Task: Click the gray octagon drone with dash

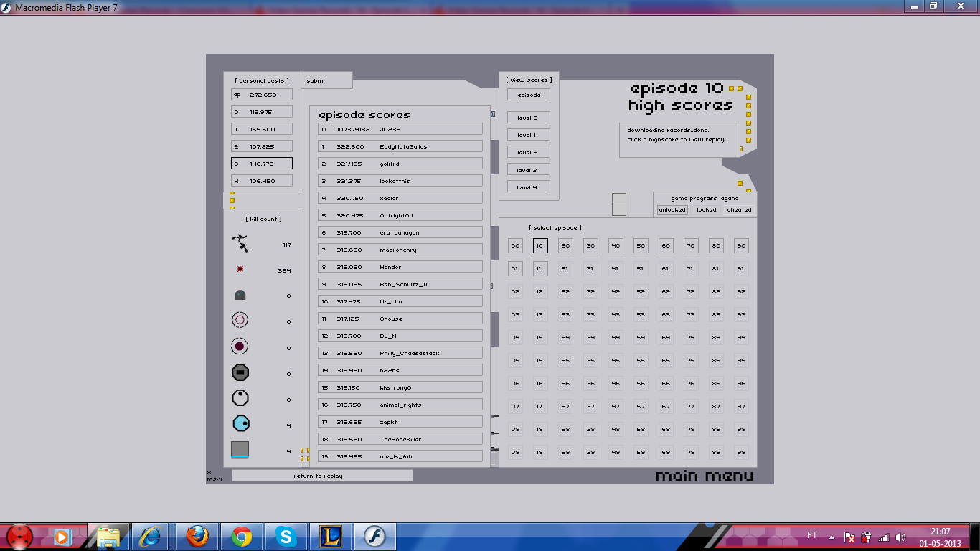Action: click(240, 373)
